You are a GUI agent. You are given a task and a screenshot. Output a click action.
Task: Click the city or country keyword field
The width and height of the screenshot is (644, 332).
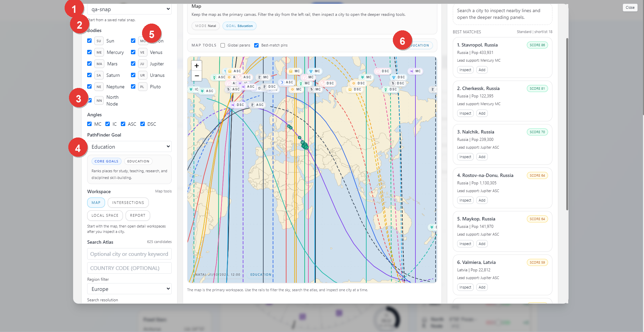point(129,254)
